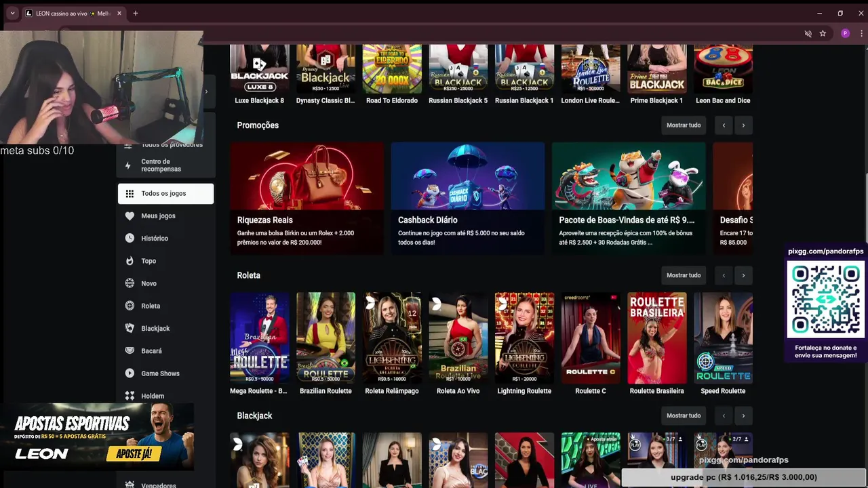Viewport: 868px width, 488px height.
Task: Open Roulette Brasileira game thumbnail
Action: pos(656,338)
